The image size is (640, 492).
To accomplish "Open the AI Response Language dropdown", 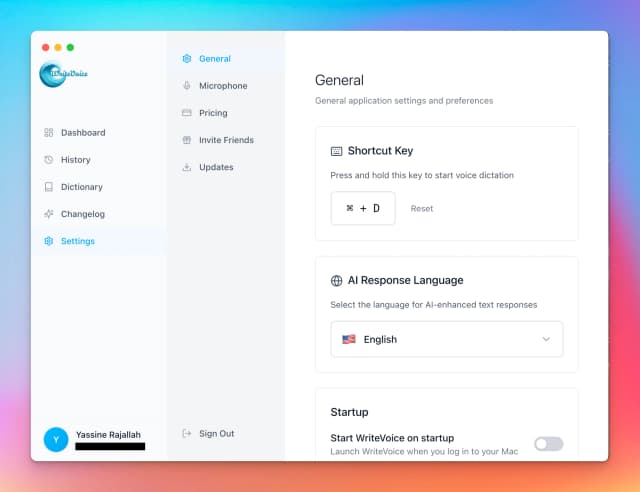I will click(x=446, y=339).
